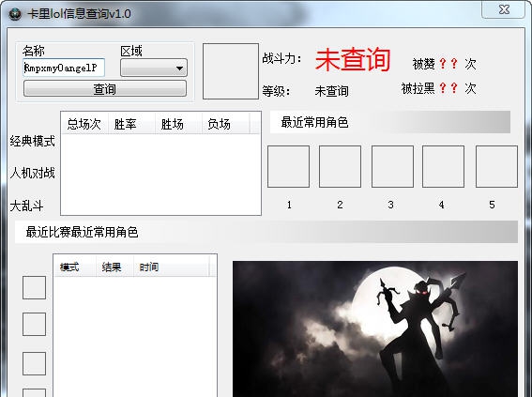
Task: Select the 时间 column header
Action: [172, 267]
